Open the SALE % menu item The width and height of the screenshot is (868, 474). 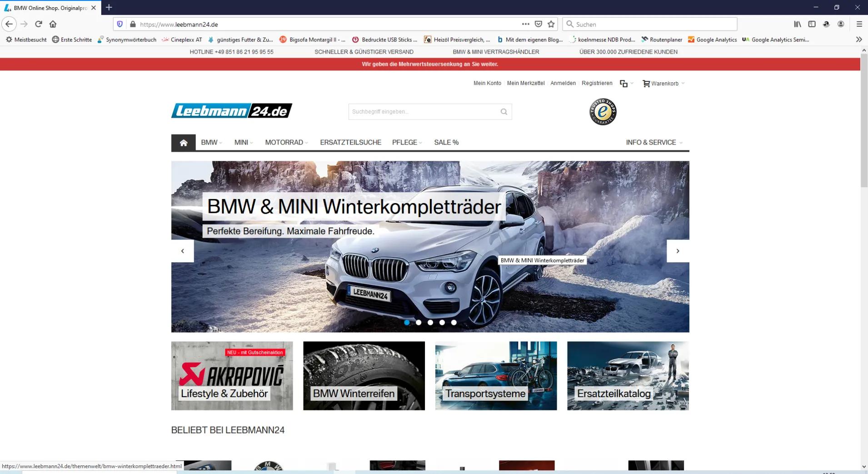coord(446,143)
